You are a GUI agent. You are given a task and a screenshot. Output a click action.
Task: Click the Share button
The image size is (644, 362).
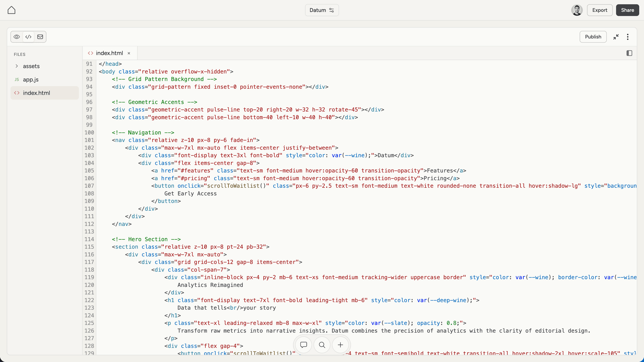(627, 10)
